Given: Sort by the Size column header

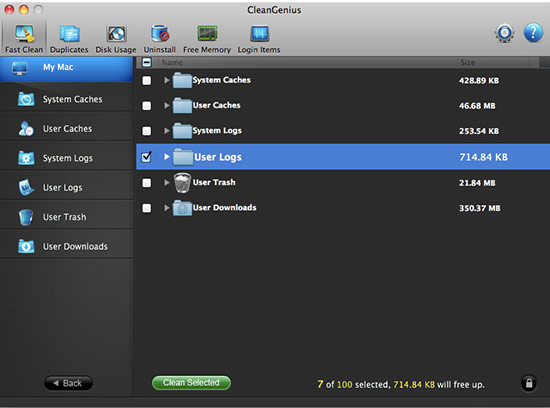Looking at the screenshot, I should pyautogui.click(x=468, y=62).
